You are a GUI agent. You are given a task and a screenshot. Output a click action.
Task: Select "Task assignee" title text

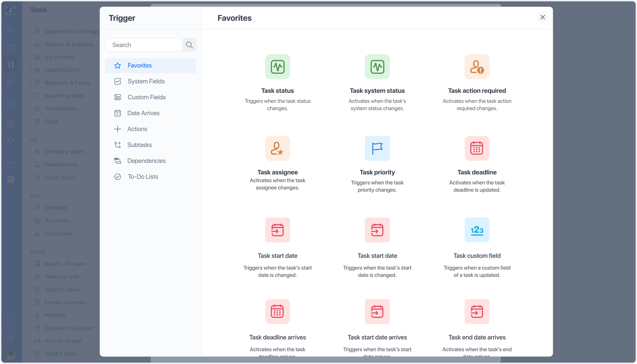pyautogui.click(x=278, y=172)
